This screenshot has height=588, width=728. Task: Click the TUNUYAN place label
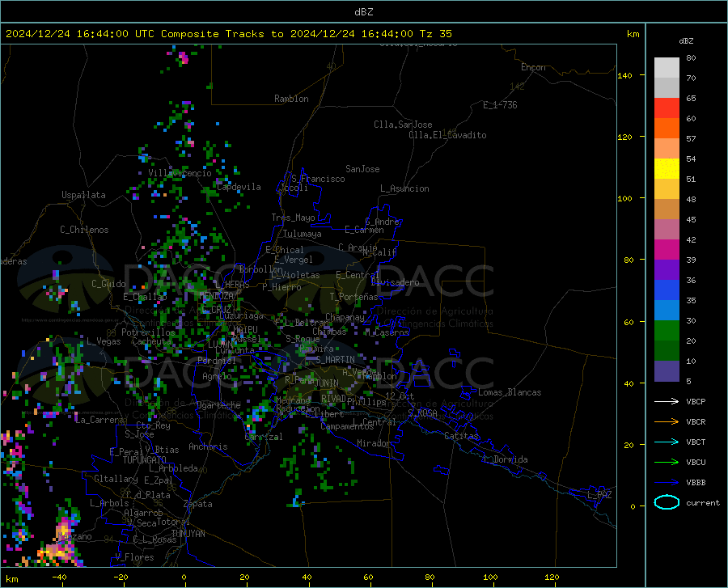[x=188, y=534]
